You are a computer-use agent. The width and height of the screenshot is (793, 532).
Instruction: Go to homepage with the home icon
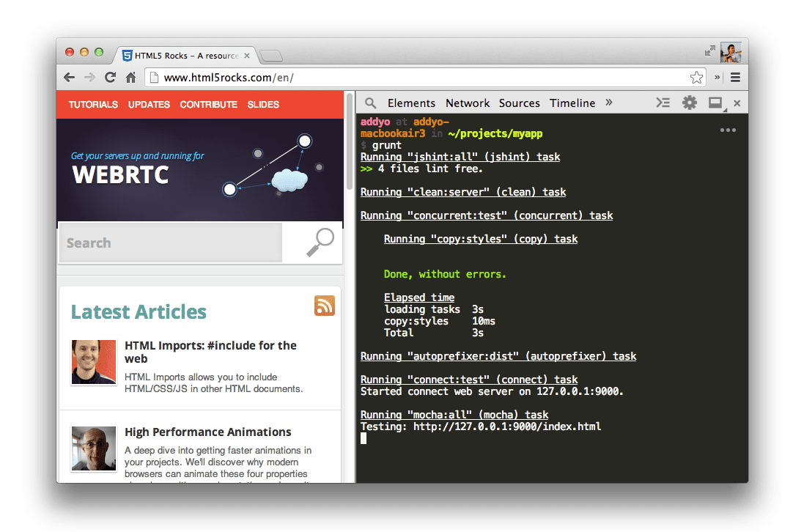[x=130, y=77]
